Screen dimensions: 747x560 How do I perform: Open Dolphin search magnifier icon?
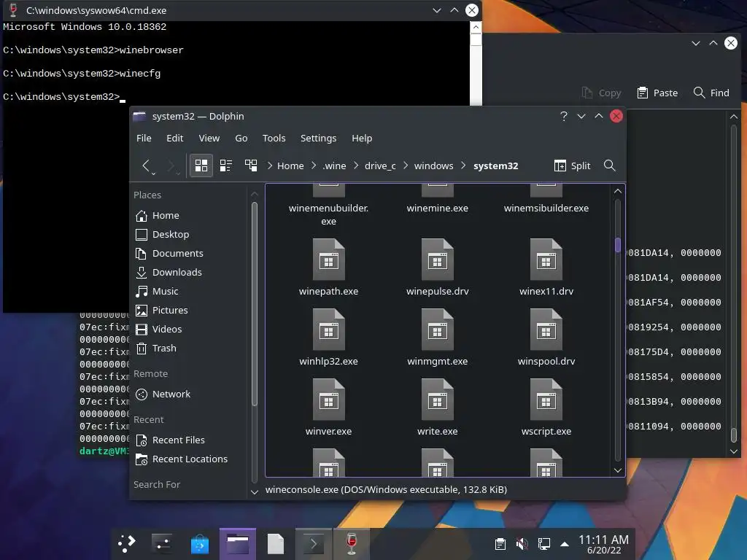pyautogui.click(x=609, y=166)
